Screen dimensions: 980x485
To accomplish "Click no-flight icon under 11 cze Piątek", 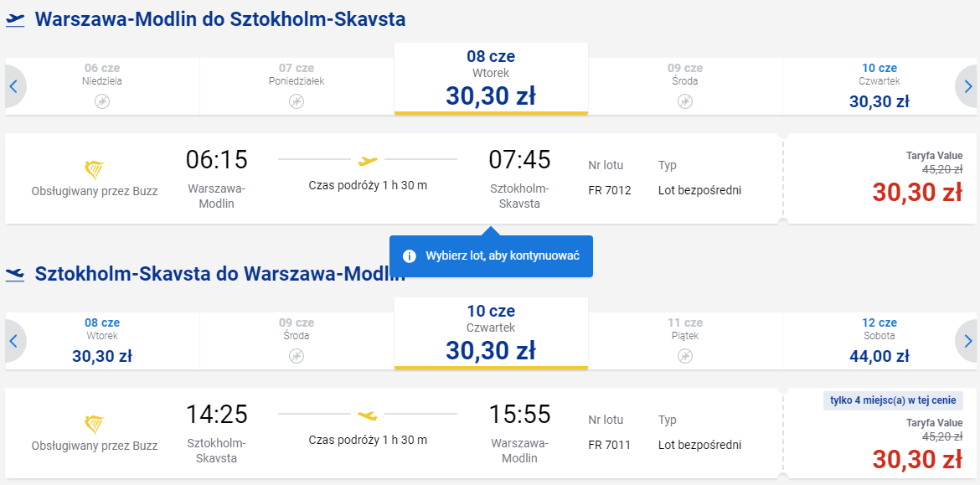I will point(685,356).
